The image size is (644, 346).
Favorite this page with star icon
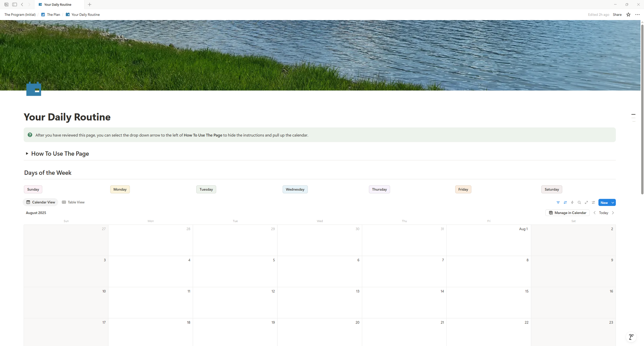pos(628,15)
